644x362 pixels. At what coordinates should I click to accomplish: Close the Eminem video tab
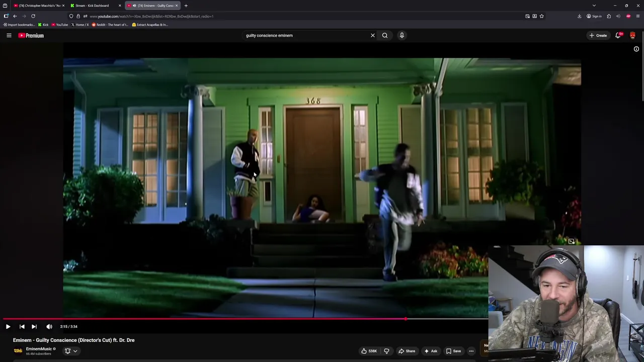176,6
